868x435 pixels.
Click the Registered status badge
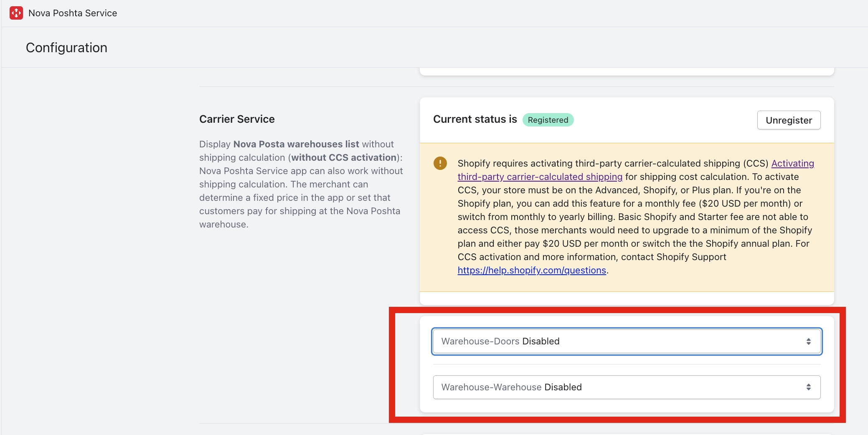[548, 120]
